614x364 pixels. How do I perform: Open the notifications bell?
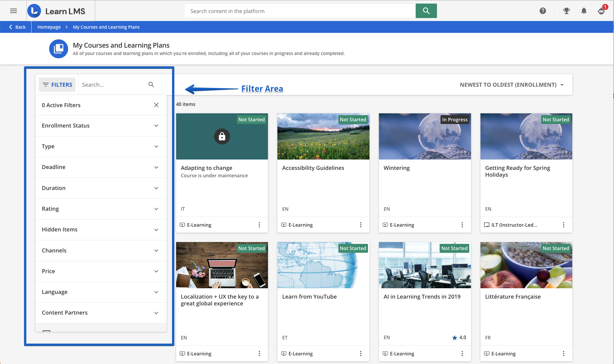point(584,11)
